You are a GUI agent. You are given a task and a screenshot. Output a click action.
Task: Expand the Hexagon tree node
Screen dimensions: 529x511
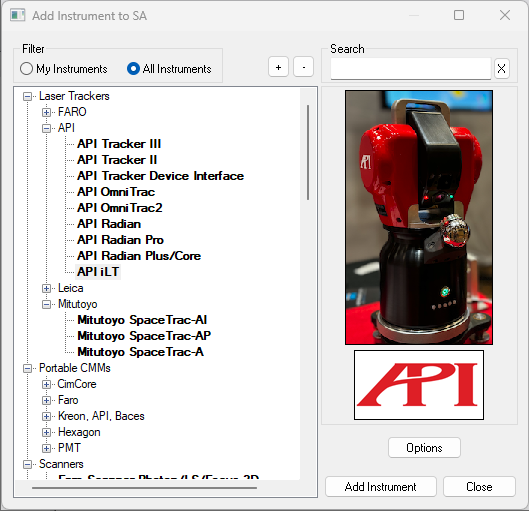tap(47, 432)
